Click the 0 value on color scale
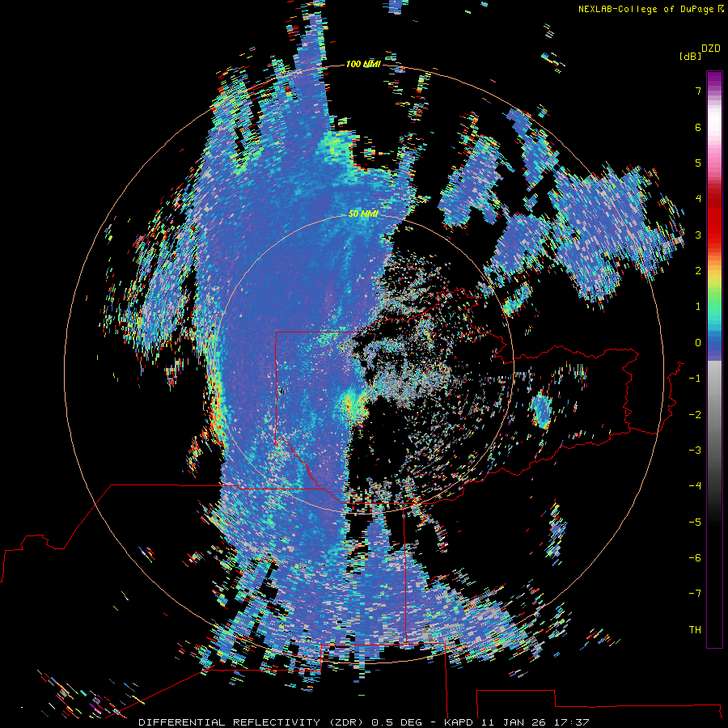The width and height of the screenshot is (728, 728). point(698,343)
